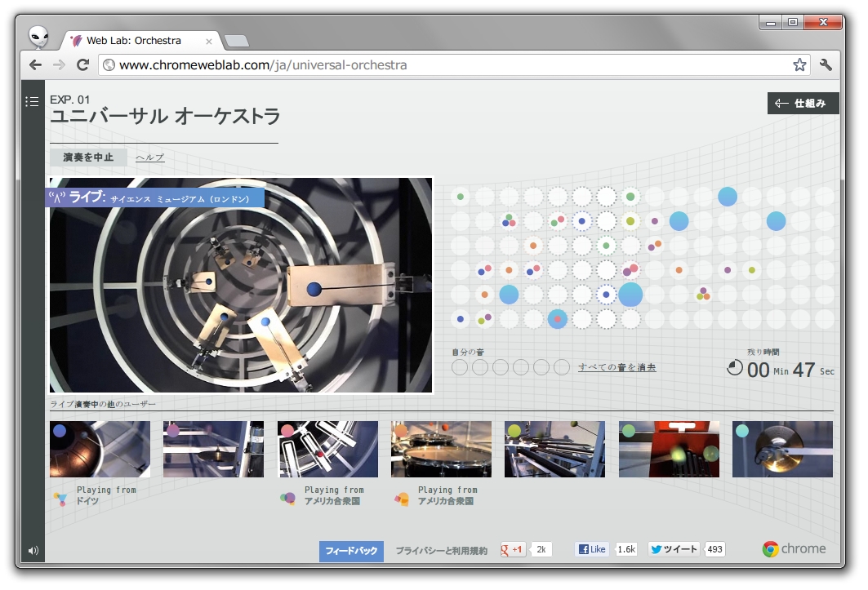Close the Chrome window
Image resolution: width=868 pixels, height=590 pixels.
coord(823,22)
